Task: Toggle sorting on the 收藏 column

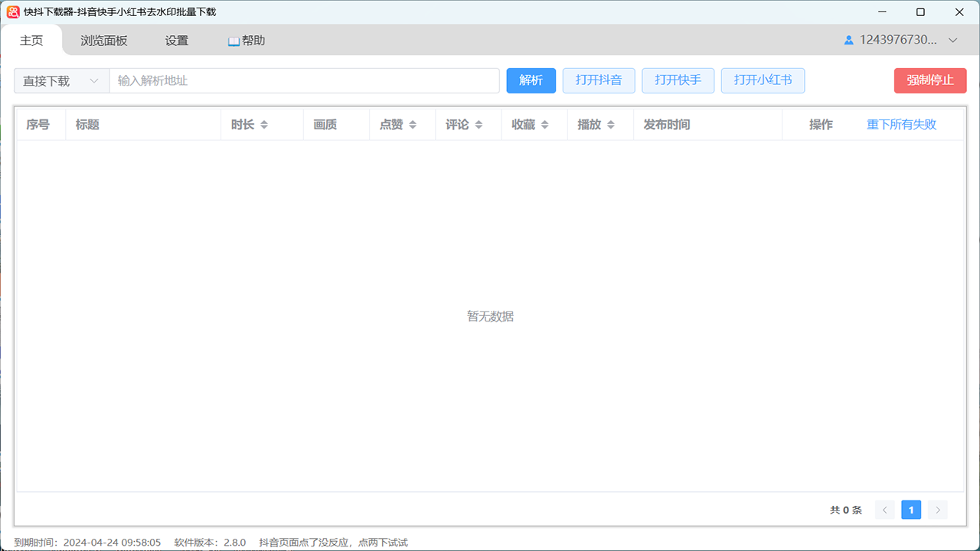Action: [546, 124]
